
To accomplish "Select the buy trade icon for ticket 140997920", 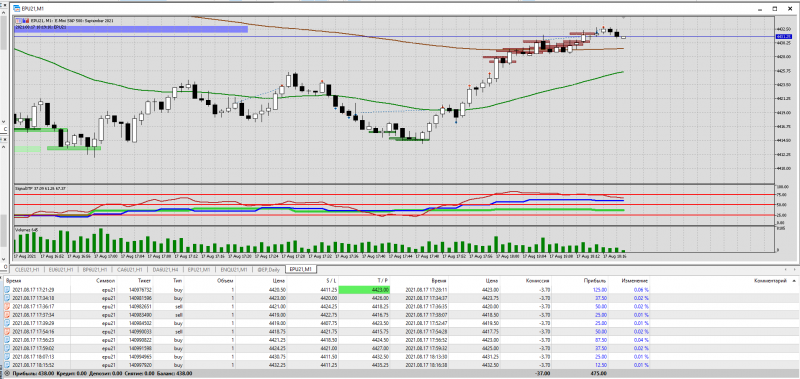I will pyautogui.click(x=7, y=365).
